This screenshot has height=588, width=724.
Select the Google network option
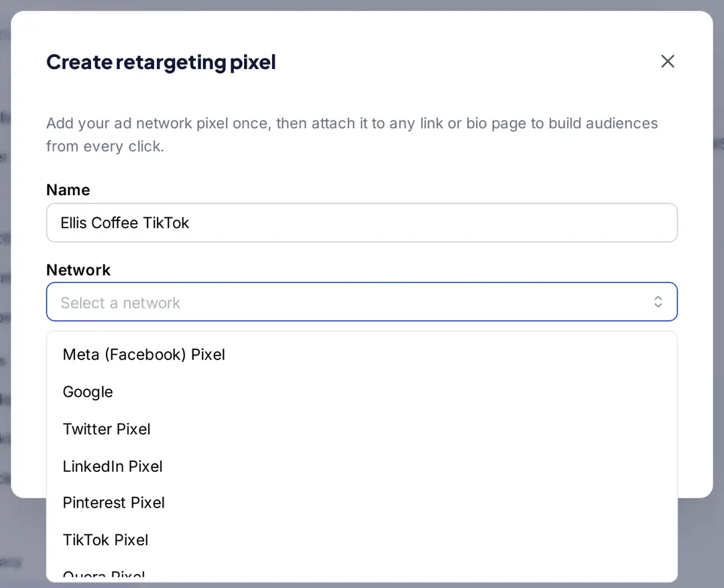click(x=361, y=392)
